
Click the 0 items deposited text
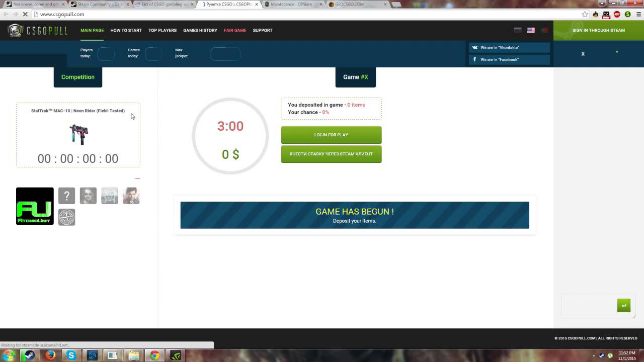356,105
